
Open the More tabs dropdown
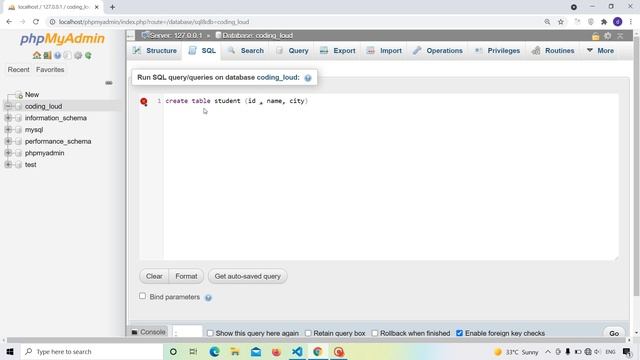point(600,51)
